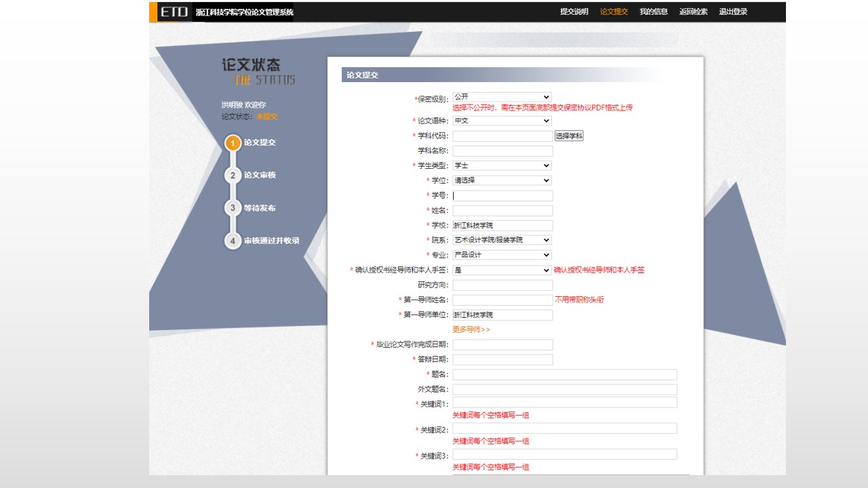
Task: Open the 保密级别 dropdown
Action: (502, 98)
